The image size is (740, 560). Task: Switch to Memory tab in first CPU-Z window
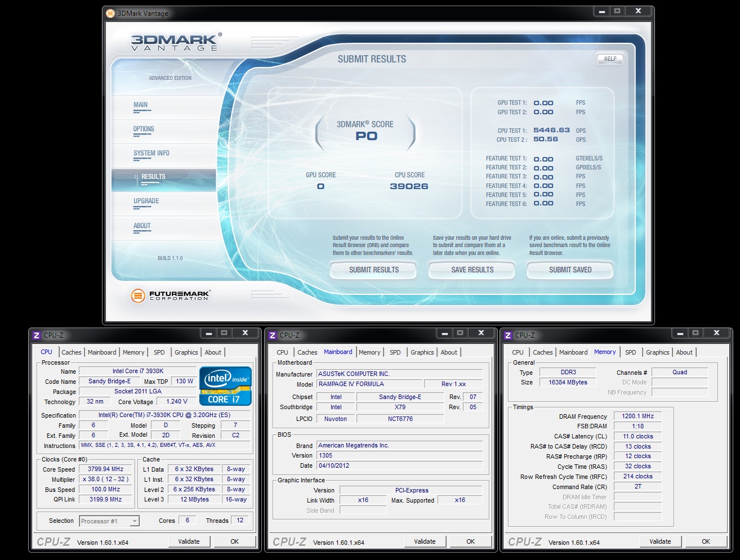pyautogui.click(x=133, y=352)
